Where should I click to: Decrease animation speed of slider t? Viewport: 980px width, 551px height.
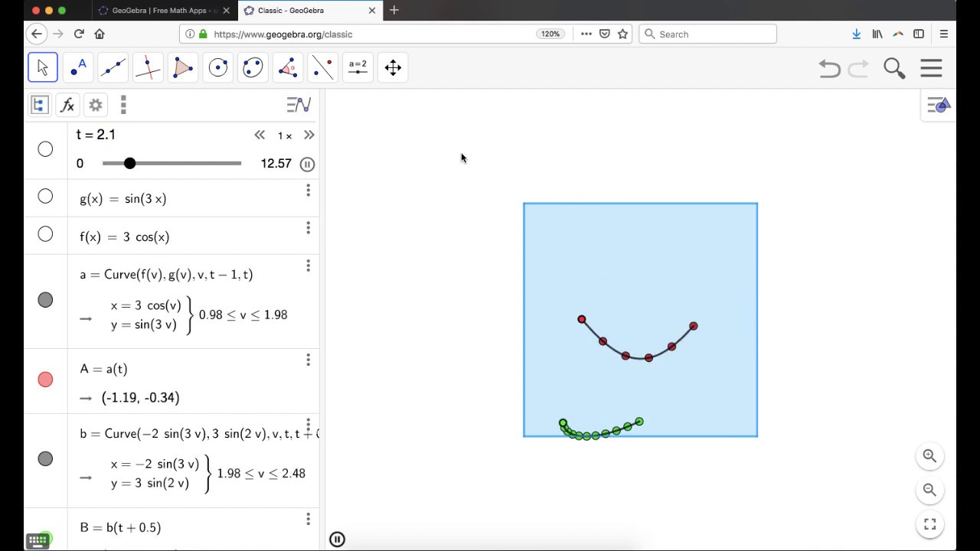pyautogui.click(x=260, y=135)
